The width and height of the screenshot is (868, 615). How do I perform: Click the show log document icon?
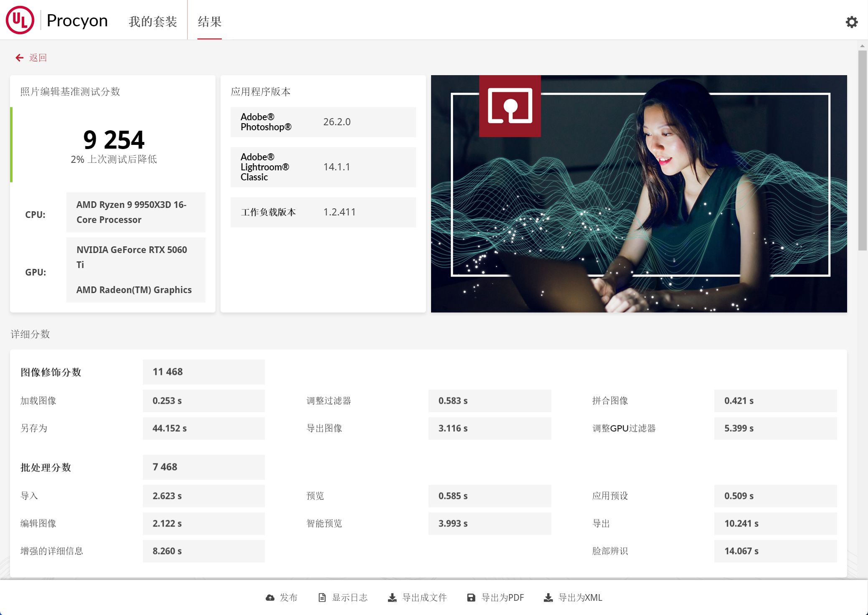(322, 598)
